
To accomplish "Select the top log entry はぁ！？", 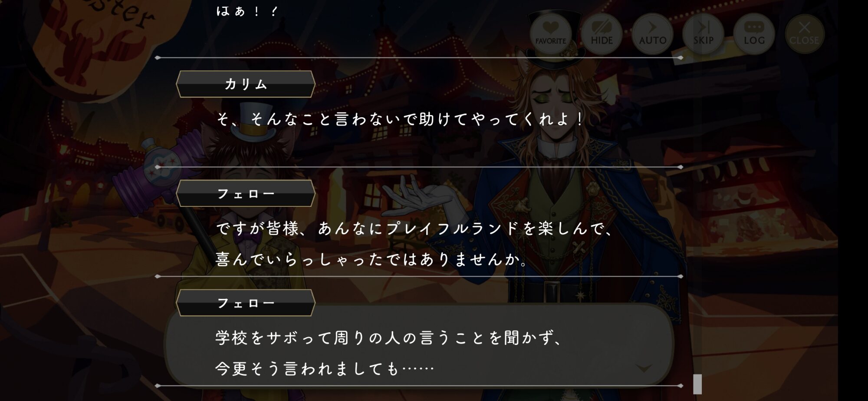I will (247, 11).
